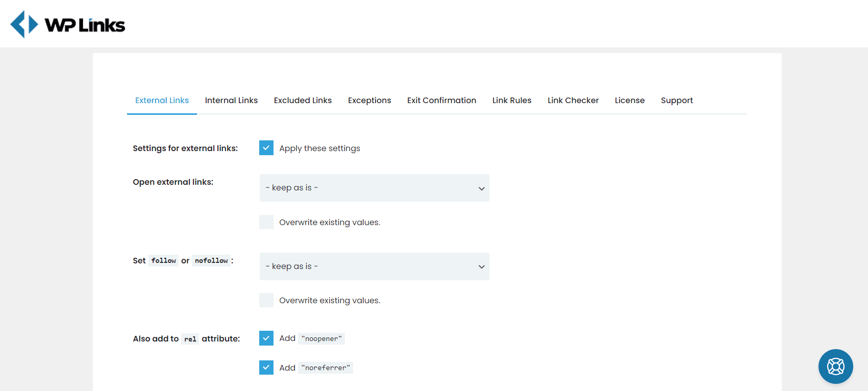This screenshot has height=391, width=868.
Task: Open the Excluded Links tab
Action: click(303, 101)
